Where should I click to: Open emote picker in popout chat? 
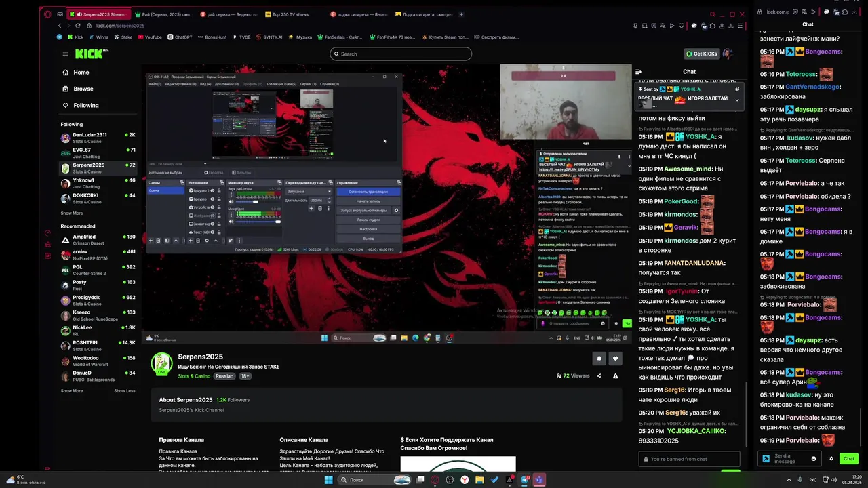coord(814,459)
